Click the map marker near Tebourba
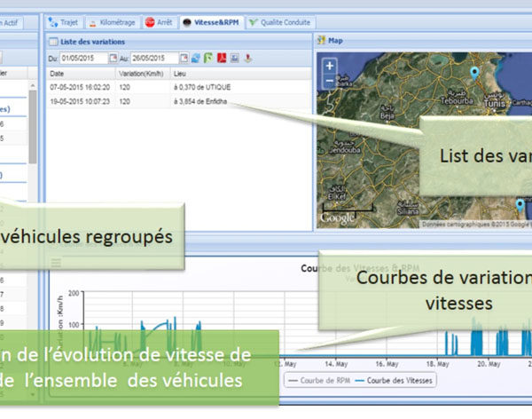 click(x=474, y=73)
